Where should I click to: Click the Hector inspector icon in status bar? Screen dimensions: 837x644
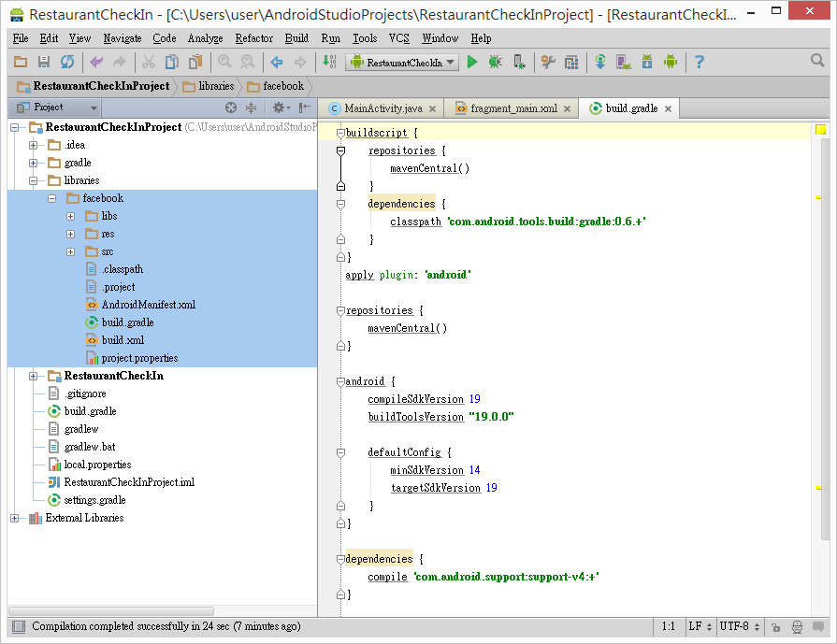point(797,626)
